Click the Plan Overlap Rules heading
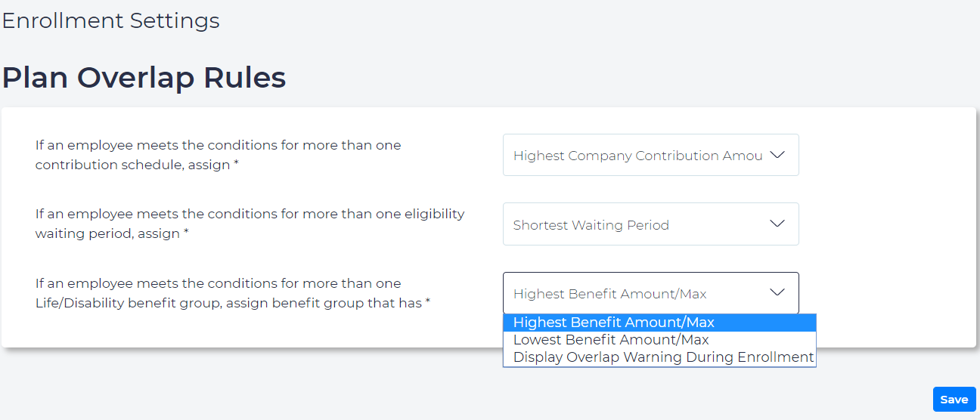The height and width of the screenshot is (420, 980). (144, 78)
